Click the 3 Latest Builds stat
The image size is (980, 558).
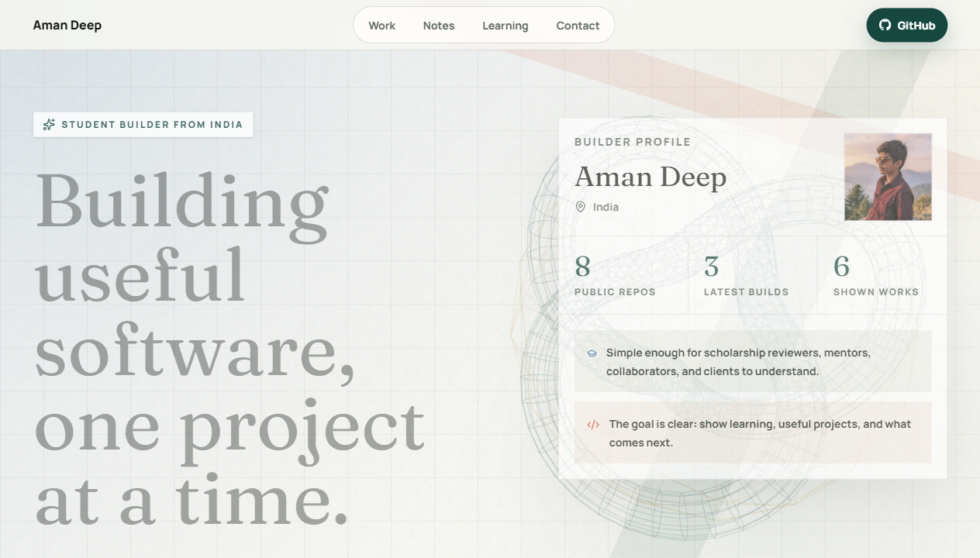[x=753, y=275]
